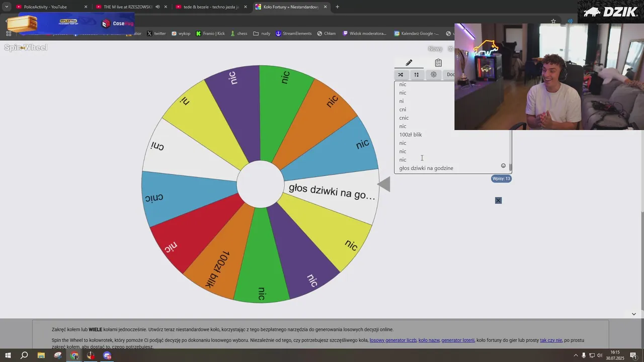The image size is (644, 362).
Task: Shuffle the wheel entries
Action: 400,74
